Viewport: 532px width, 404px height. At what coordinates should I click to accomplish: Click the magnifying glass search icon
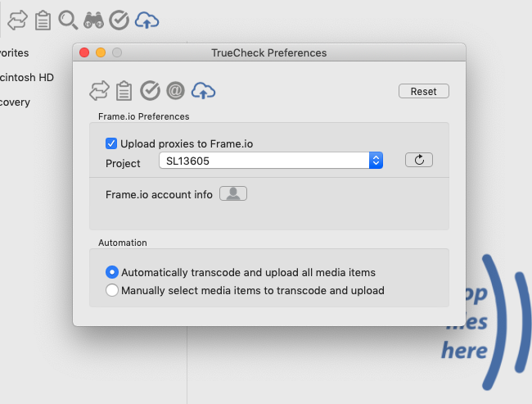click(x=68, y=20)
